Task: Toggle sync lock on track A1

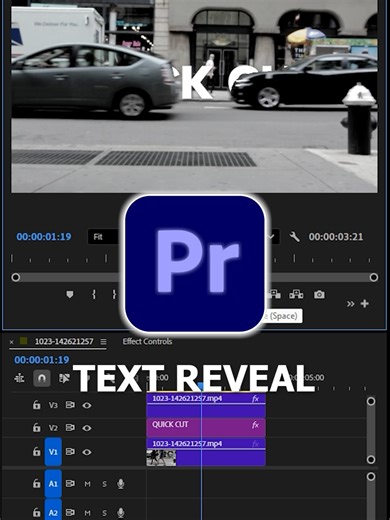Action: 70,483
